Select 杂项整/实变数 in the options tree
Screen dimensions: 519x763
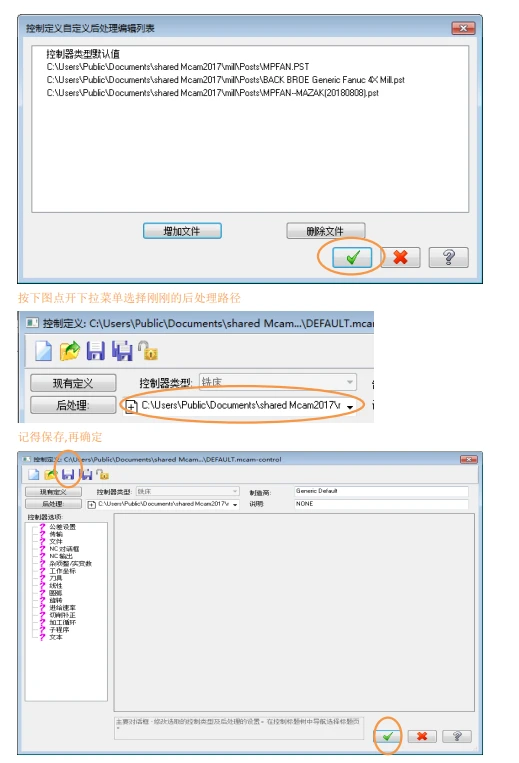[71, 563]
